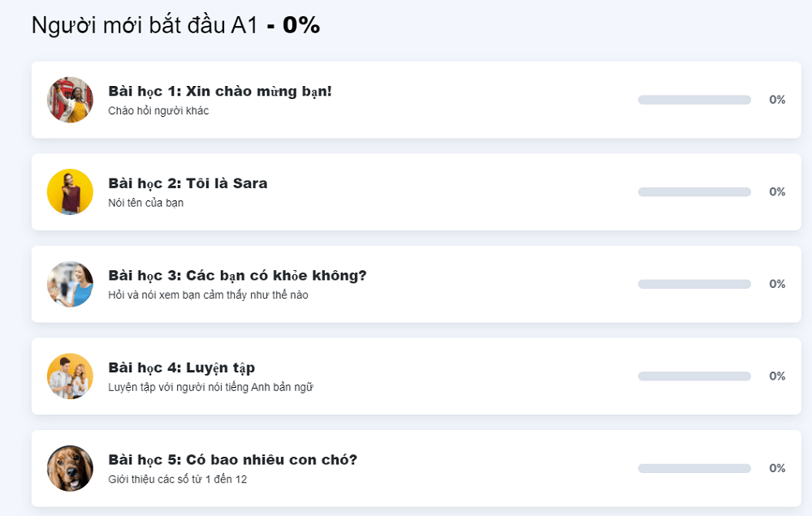Click the progress bar on Bài học 5
The width and height of the screenshot is (812, 516).
tap(694, 468)
